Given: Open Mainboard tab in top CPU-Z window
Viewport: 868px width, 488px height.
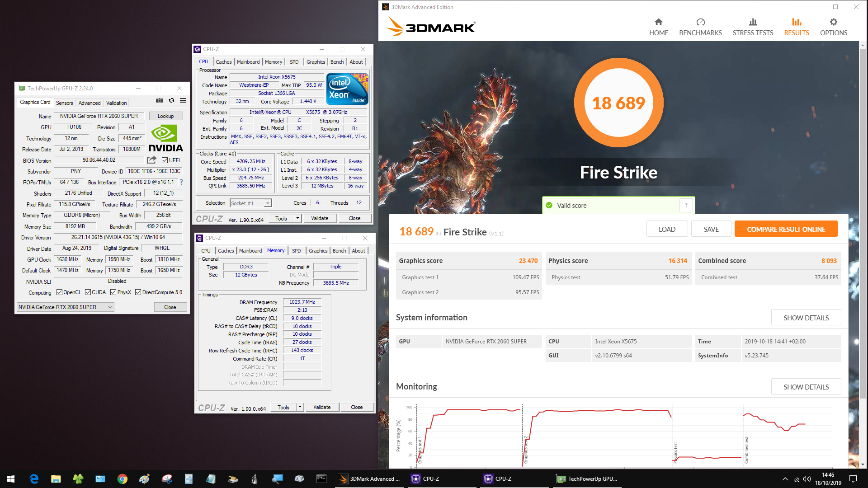Looking at the screenshot, I should 248,62.
